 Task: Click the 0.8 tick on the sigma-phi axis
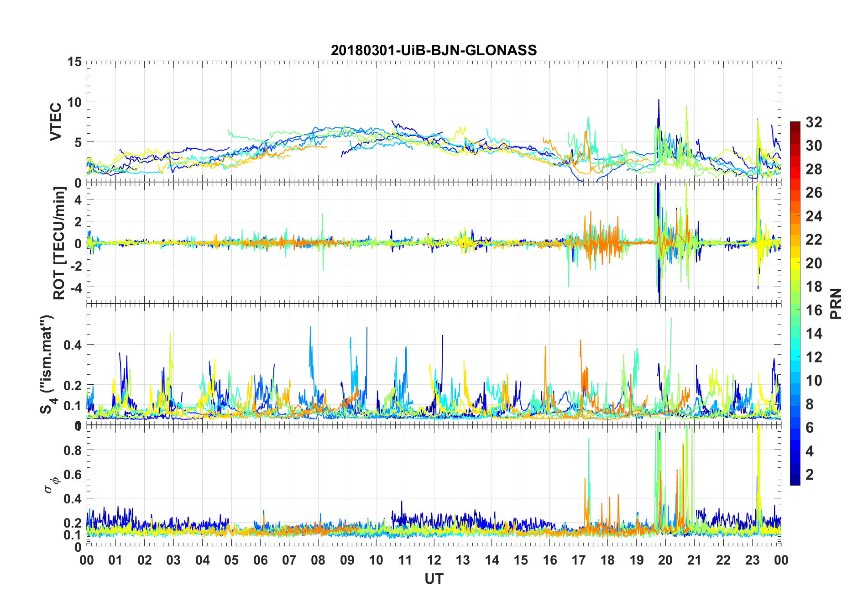click(73, 450)
